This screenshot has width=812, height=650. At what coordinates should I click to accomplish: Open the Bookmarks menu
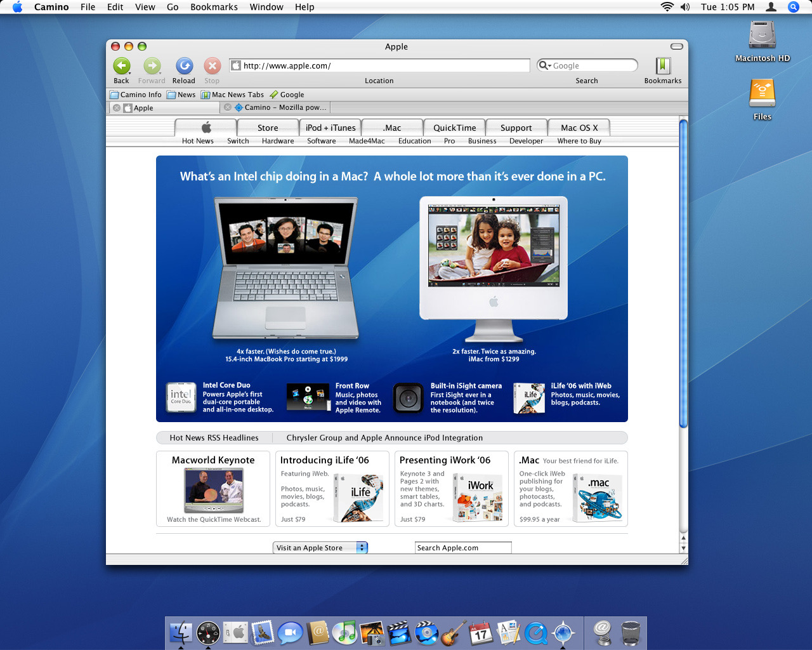coord(214,7)
